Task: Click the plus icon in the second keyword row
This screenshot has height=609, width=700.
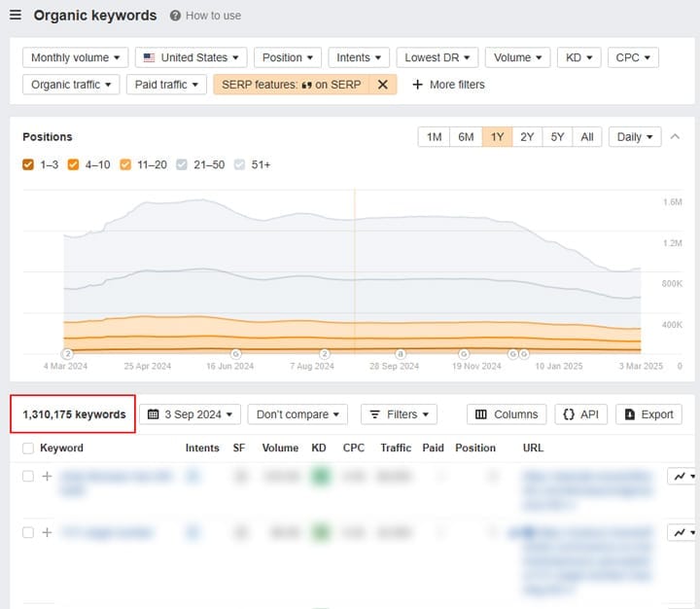Action: point(47,532)
